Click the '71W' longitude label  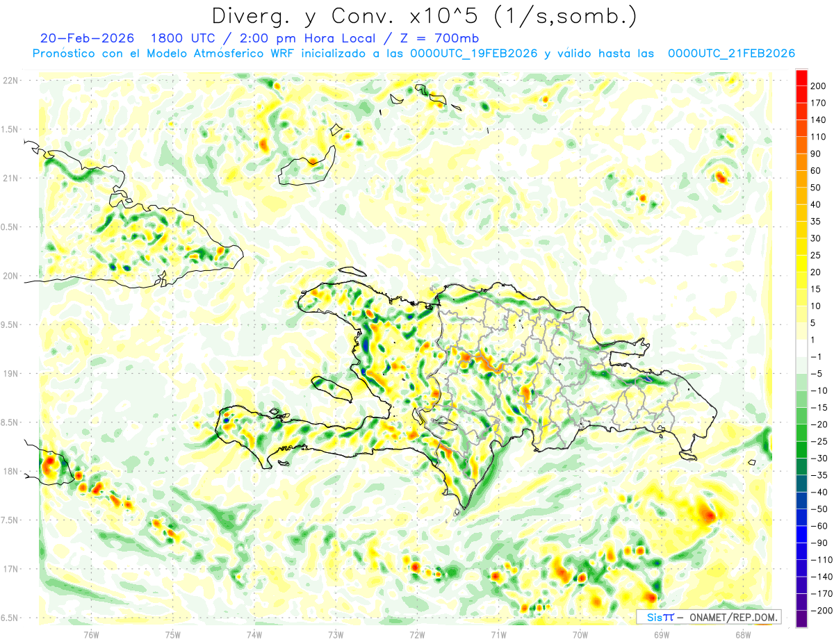coord(498,634)
